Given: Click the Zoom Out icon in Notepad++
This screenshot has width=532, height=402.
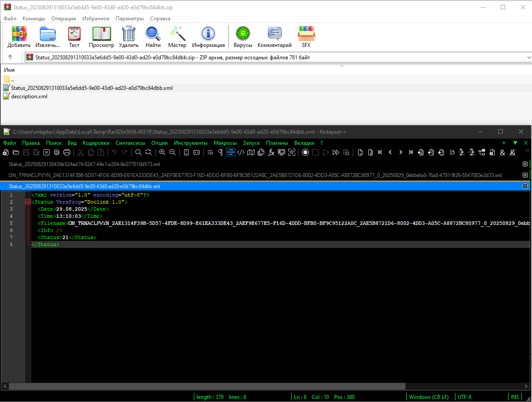Looking at the screenshot, I should pos(173,152).
